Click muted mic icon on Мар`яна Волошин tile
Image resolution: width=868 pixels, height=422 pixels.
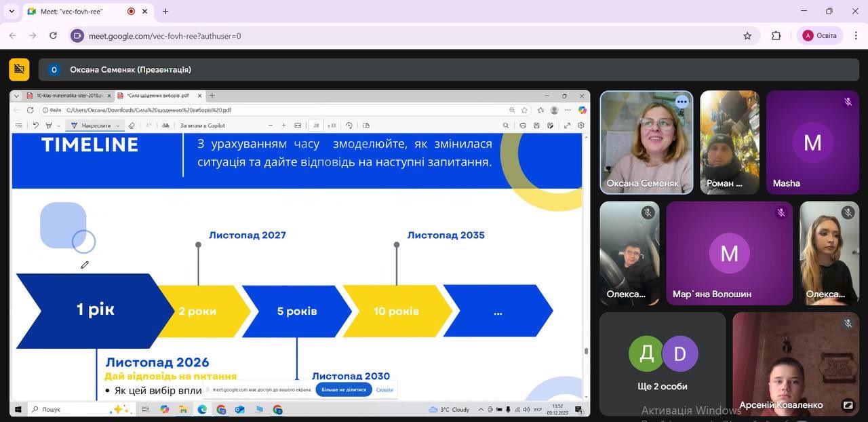781,212
